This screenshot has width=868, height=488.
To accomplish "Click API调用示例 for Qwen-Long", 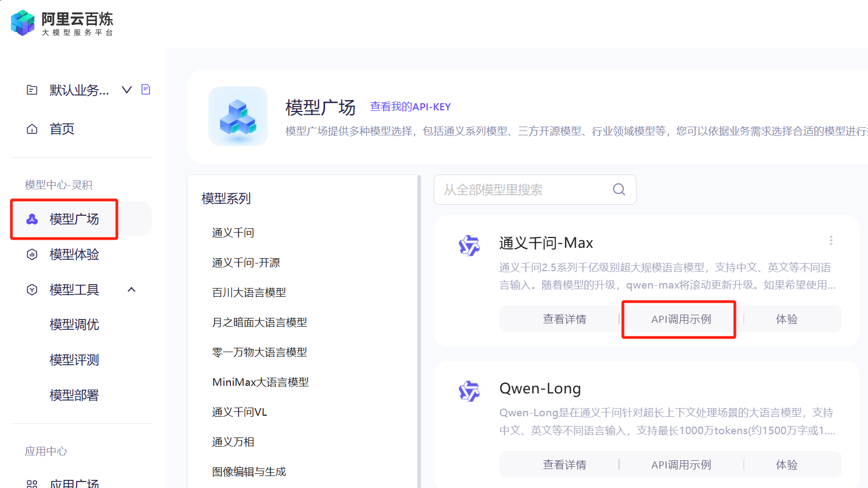I will click(681, 465).
